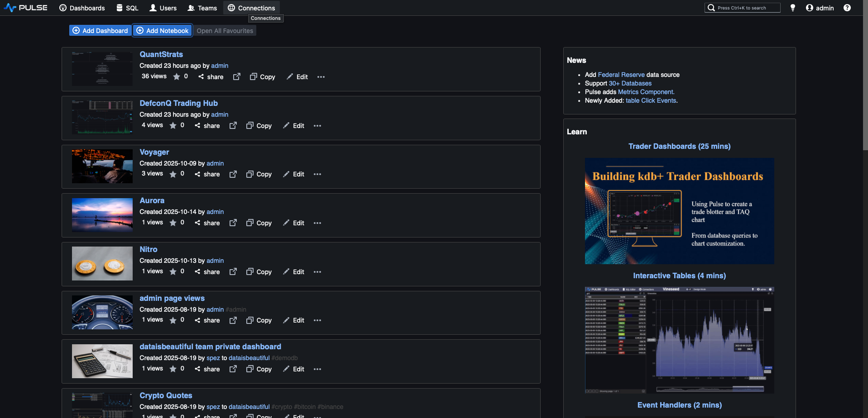Edit the Nitro dashboard
The width and height of the screenshot is (868, 418).
(293, 271)
